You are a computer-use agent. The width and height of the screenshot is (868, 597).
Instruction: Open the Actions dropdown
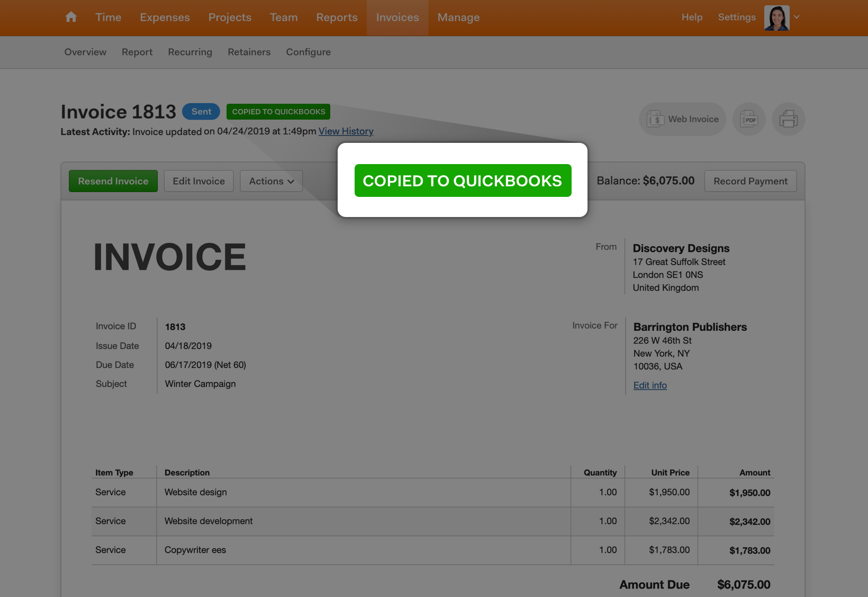271,181
